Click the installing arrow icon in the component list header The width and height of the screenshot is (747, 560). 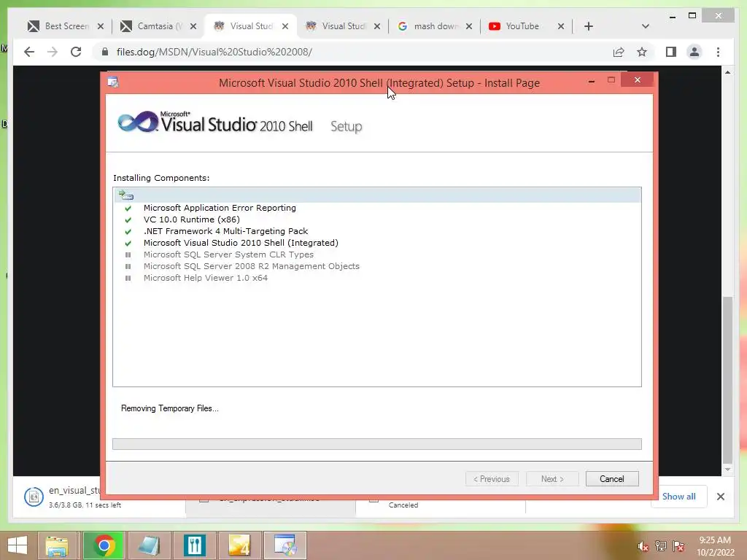tap(125, 195)
